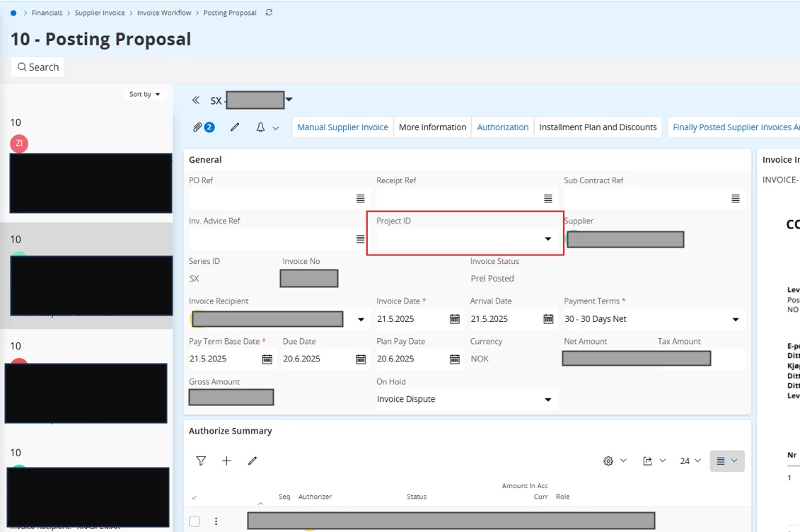Go to Financials in the breadcrumb
The width and height of the screenshot is (800, 532).
(x=47, y=13)
